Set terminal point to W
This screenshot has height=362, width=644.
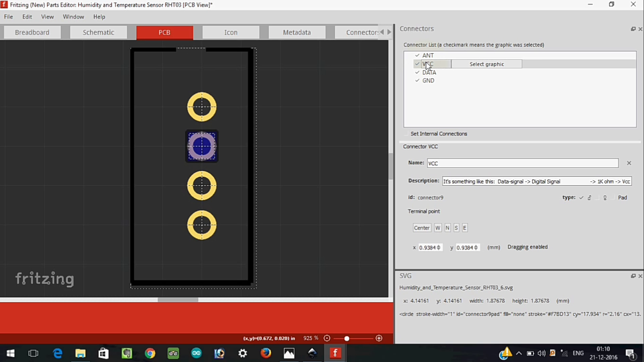(438, 228)
